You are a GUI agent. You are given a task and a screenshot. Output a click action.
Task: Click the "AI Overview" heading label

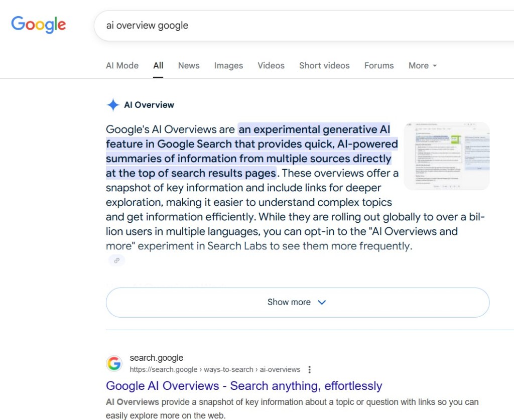click(149, 105)
